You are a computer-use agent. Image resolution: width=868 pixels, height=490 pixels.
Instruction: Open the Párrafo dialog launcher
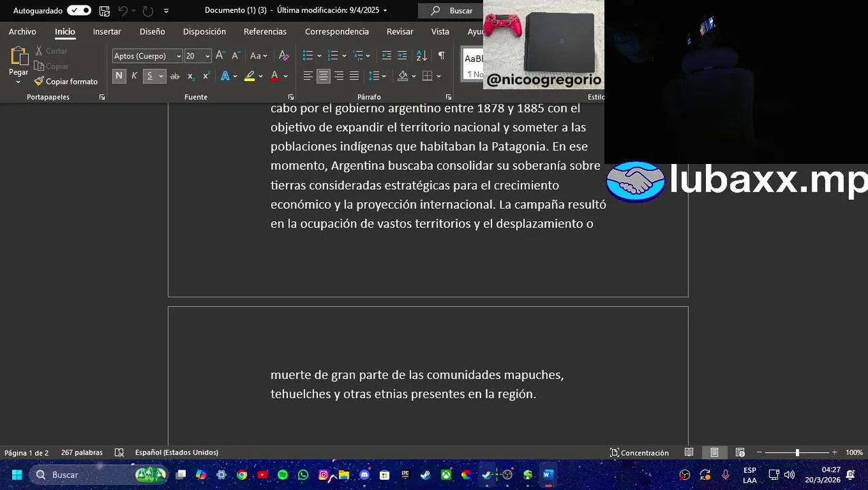(449, 97)
